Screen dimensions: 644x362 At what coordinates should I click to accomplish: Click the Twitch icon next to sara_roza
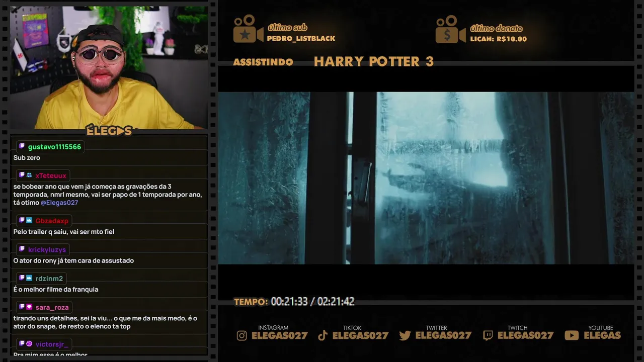pos(22,307)
